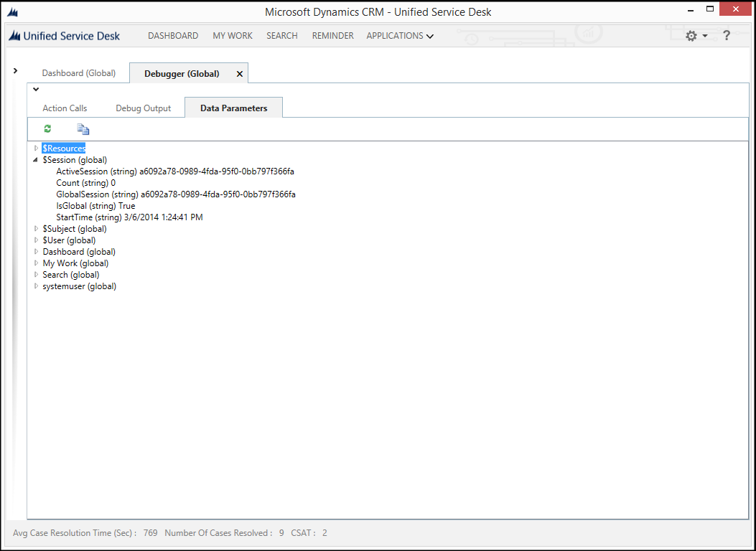The height and width of the screenshot is (551, 756).
Task: Expand the systemuser (global) node
Action: tap(36, 286)
